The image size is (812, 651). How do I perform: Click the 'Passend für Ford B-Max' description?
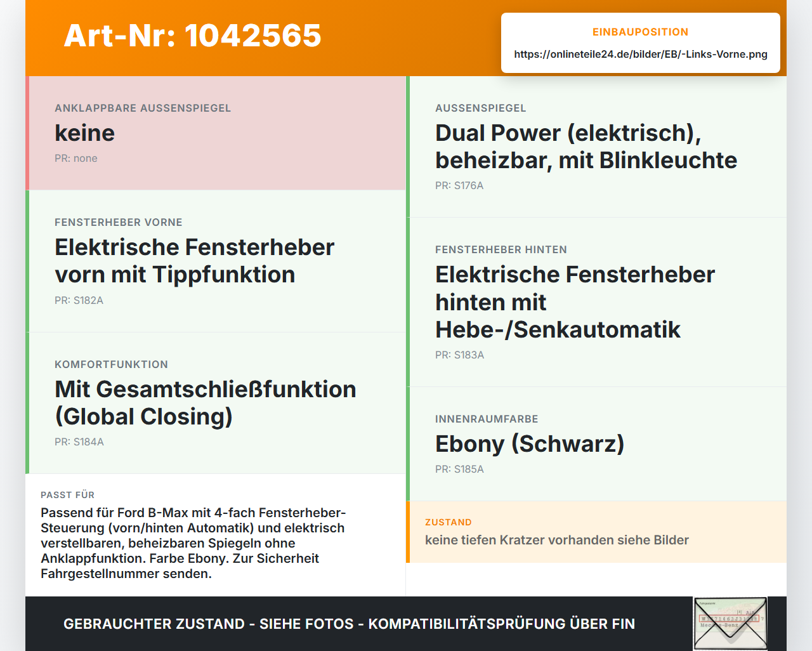(x=193, y=543)
